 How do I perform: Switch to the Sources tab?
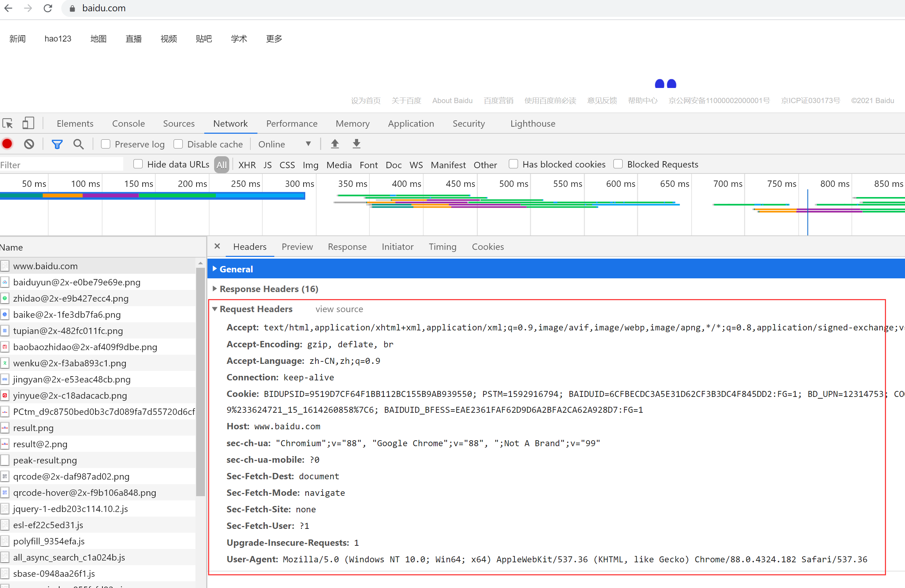click(179, 124)
